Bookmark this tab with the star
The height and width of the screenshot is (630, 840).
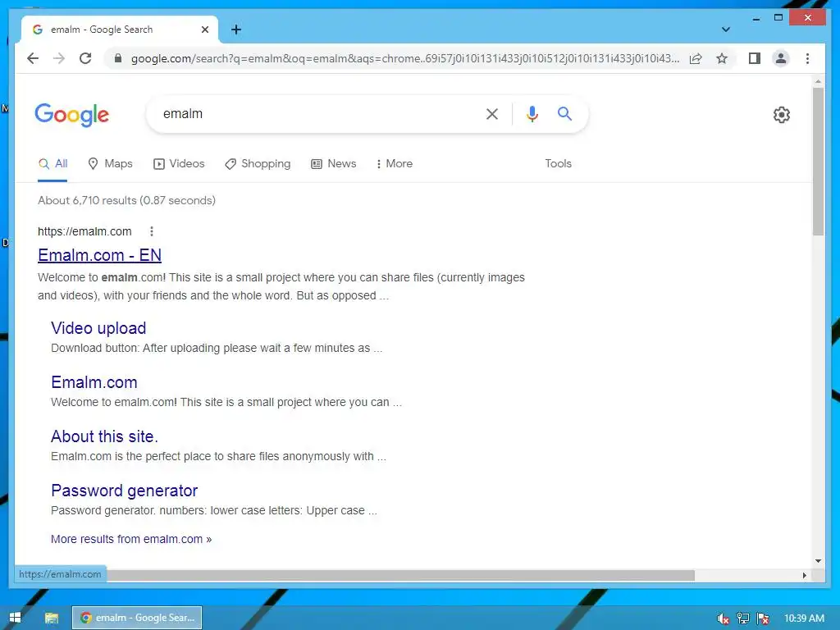tap(722, 58)
